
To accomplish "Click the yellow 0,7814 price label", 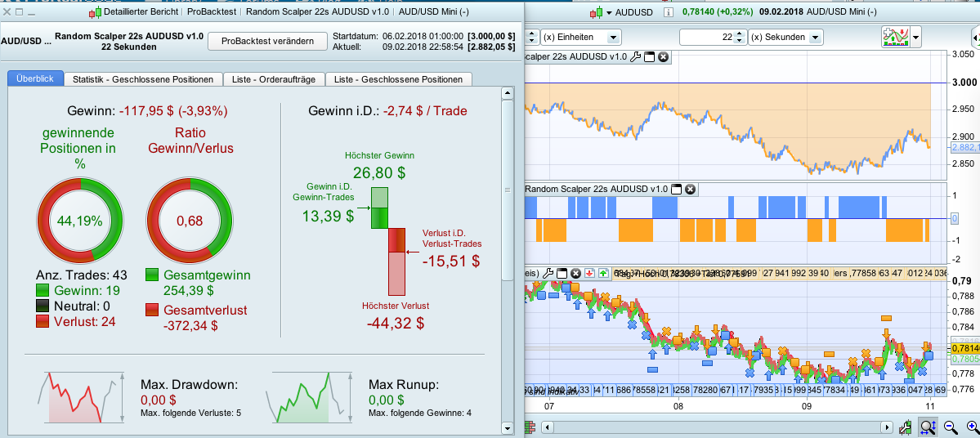I will (965, 348).
